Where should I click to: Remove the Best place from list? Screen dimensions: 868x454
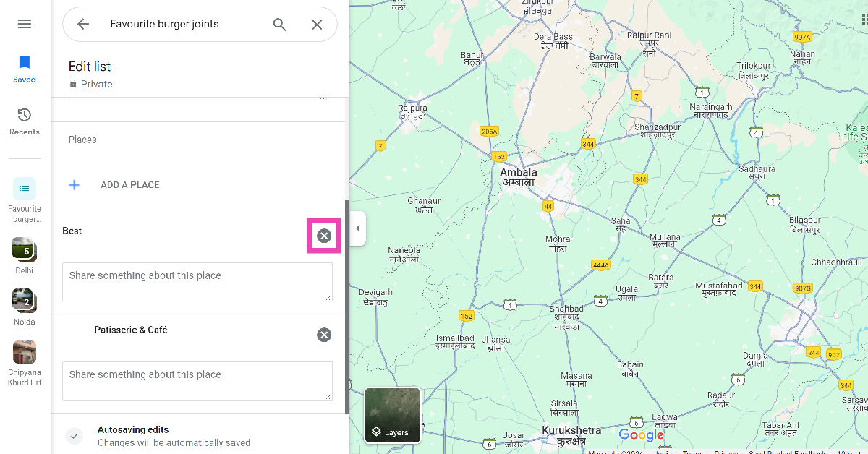[324, 236]
